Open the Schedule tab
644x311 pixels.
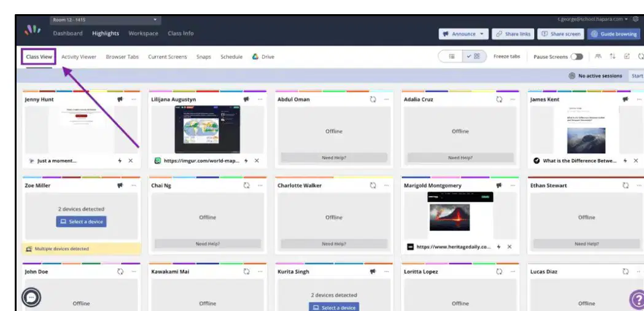pos(231,57)
